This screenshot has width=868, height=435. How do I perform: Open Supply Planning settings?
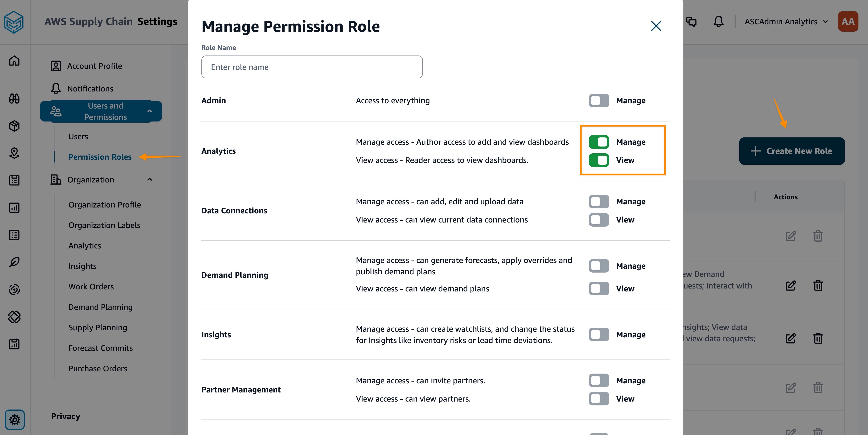pyautogui.click(x=98, y=327)
